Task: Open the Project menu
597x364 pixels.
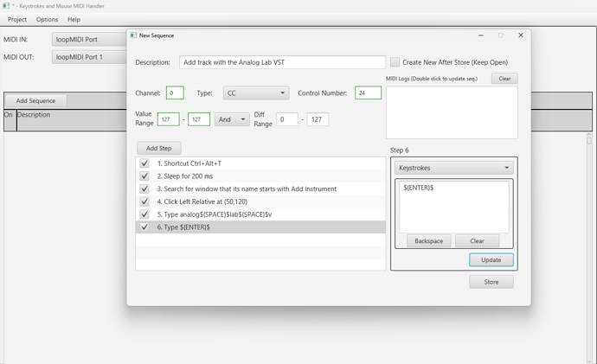Action: pyautogui.click(x=17, y=19)
